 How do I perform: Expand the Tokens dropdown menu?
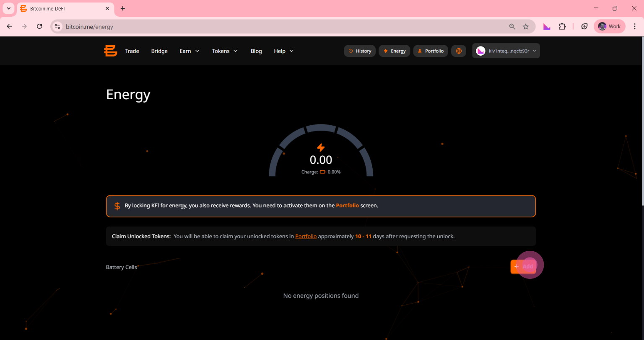(x=225, y=51)
